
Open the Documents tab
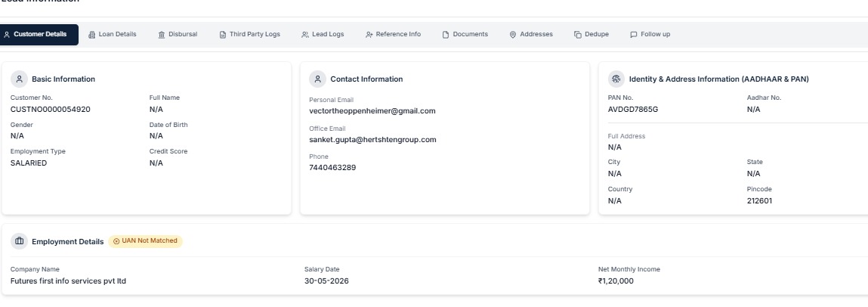click(x=465, y=34)
